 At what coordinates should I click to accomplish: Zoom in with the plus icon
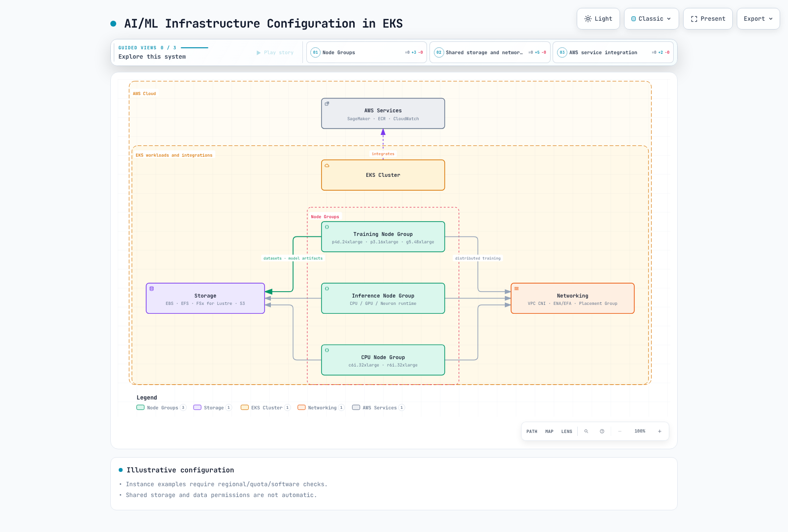point(659,432)
